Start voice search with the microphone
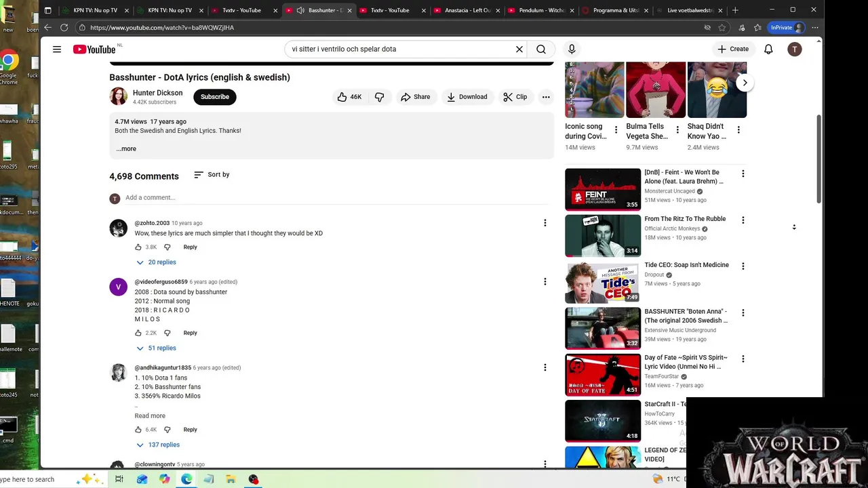The width and height of the screenshot is (868, 488). pyautogui.click(x=572, y=49)
